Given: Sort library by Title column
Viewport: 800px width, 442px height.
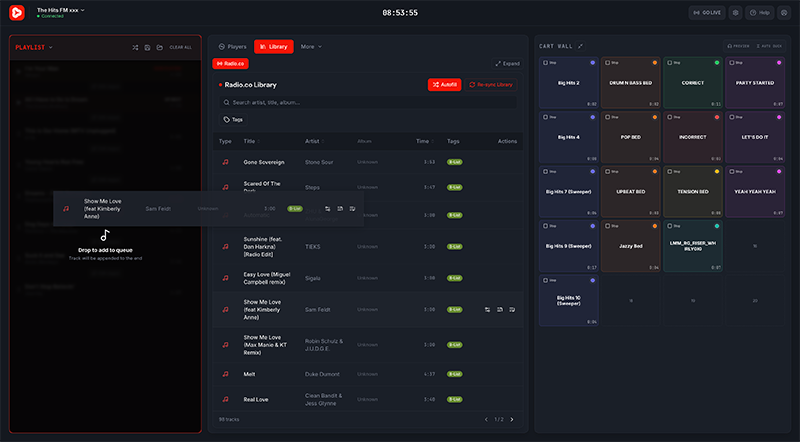Looking at the screenshot, I should (252, 141).
